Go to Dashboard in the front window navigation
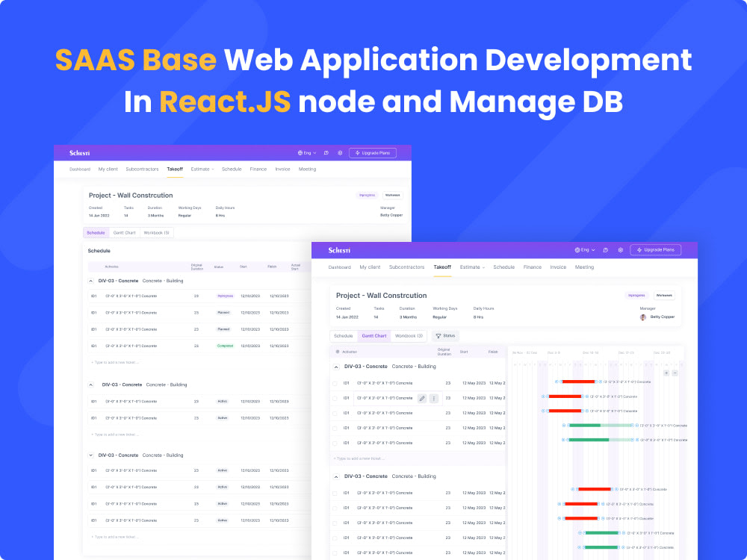 (x=339, y=267)
